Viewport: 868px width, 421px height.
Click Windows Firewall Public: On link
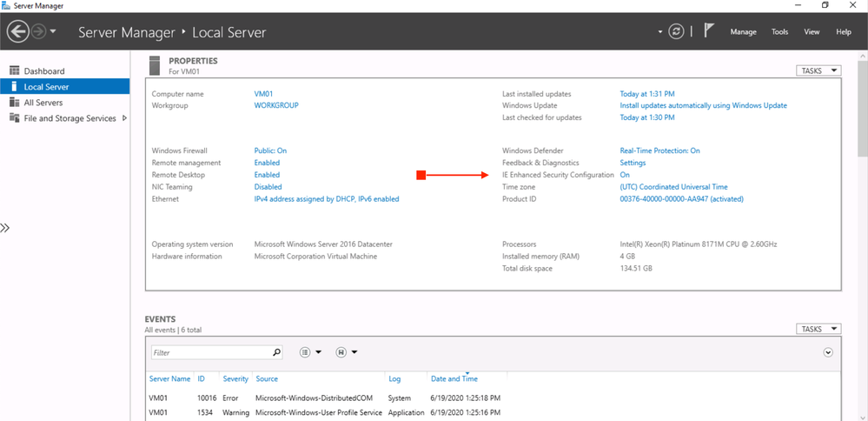click(270, 150)
